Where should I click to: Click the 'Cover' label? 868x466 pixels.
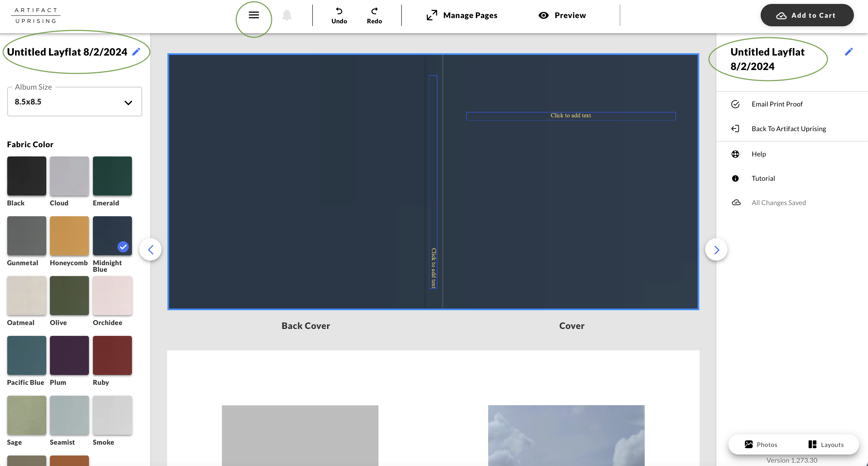[572, 325]
